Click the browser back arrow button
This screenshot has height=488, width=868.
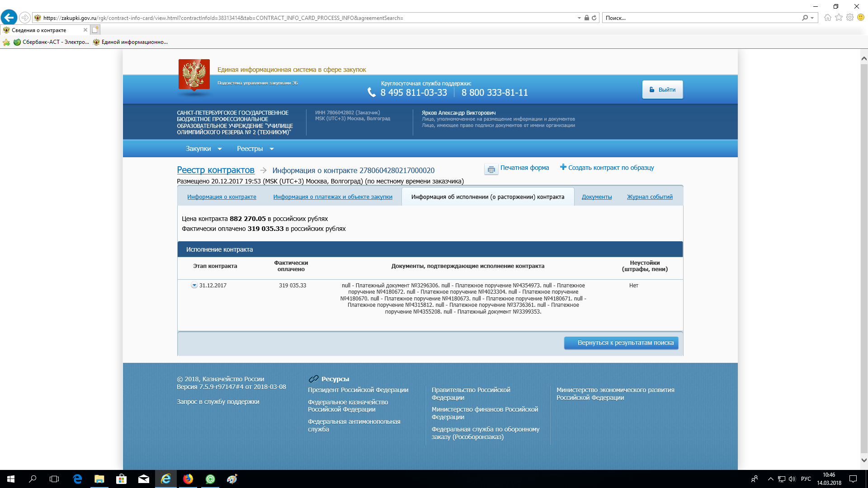tap(9, 18)
